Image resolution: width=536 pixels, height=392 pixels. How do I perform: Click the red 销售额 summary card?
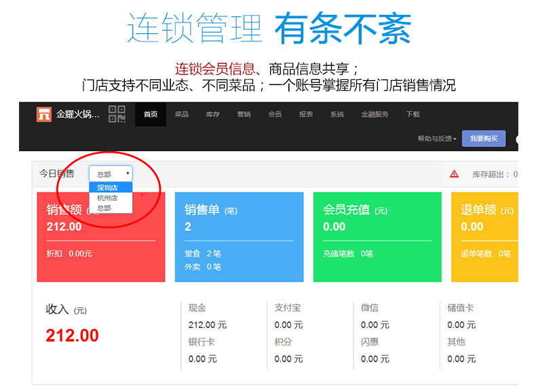(101, 237)
